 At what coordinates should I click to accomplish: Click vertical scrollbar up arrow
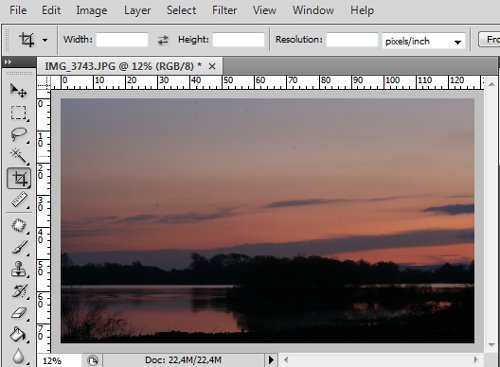491,84
